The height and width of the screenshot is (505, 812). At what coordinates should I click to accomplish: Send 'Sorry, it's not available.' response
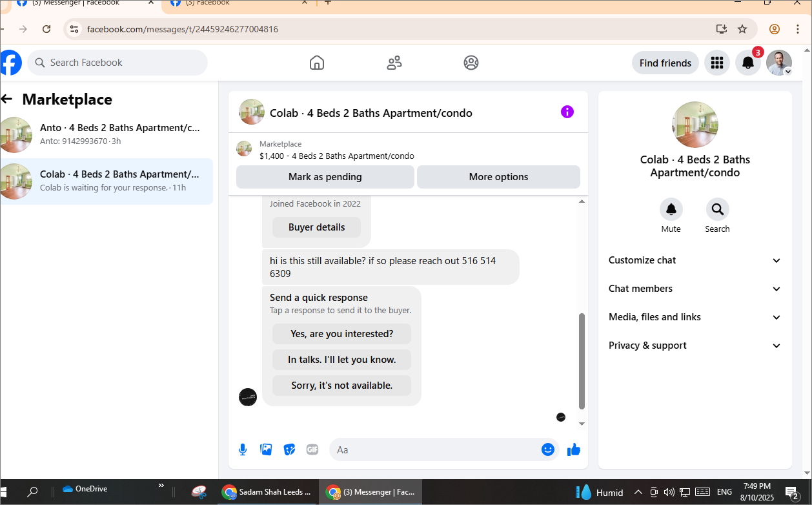pos(341,386)
